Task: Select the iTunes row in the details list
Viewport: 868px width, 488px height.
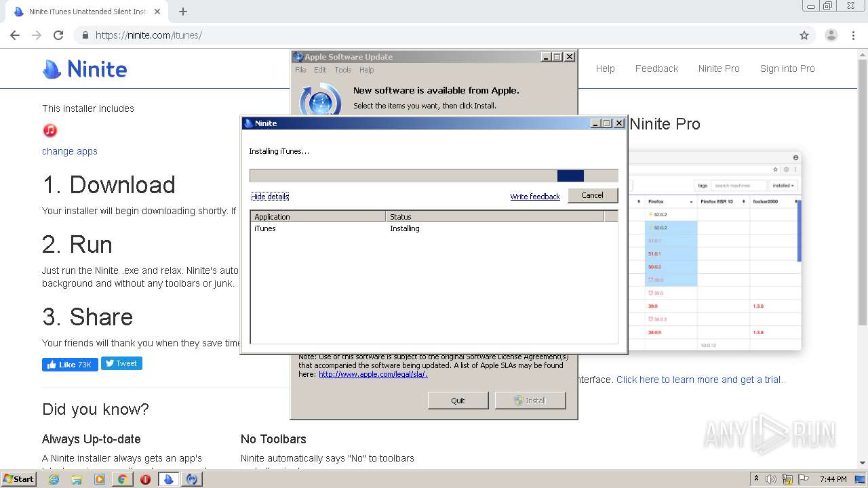Action: point(434,228)
